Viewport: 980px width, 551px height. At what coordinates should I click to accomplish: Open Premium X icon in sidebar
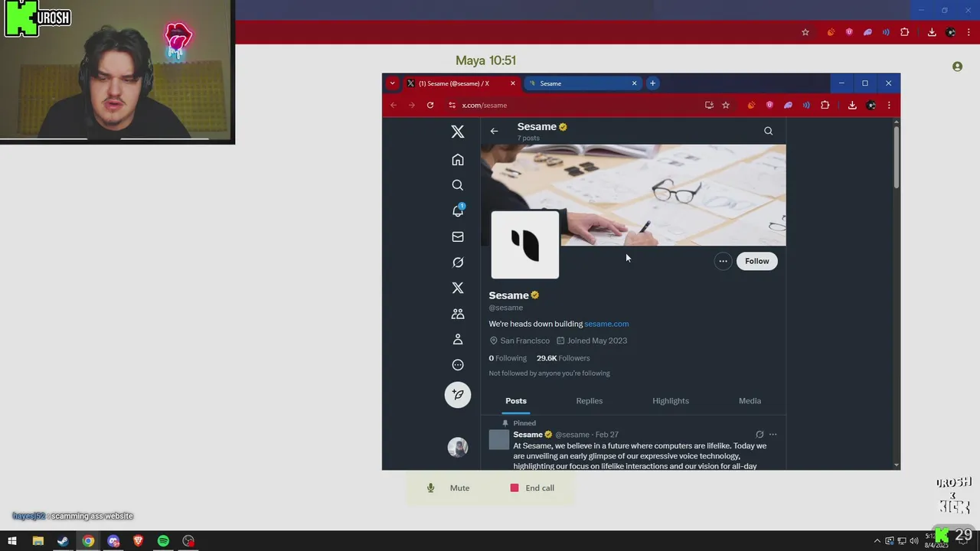458,288
